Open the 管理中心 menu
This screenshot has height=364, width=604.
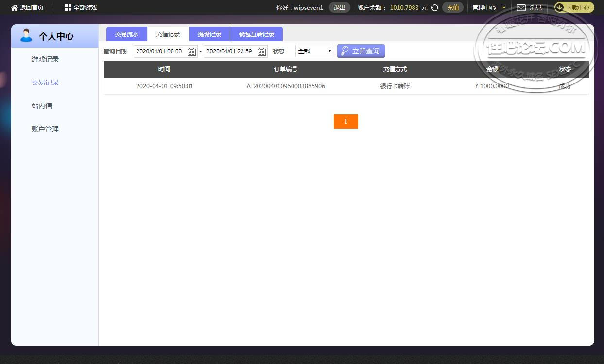tap(484, 8)
